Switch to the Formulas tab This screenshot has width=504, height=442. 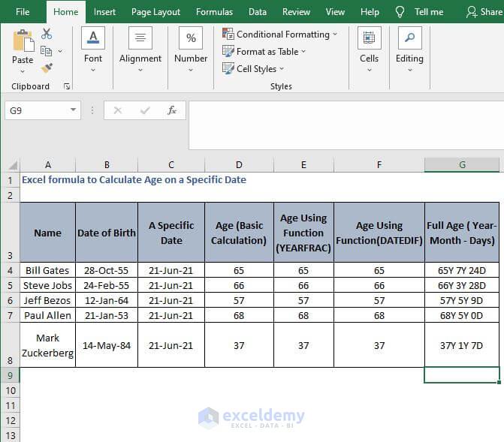214,12
